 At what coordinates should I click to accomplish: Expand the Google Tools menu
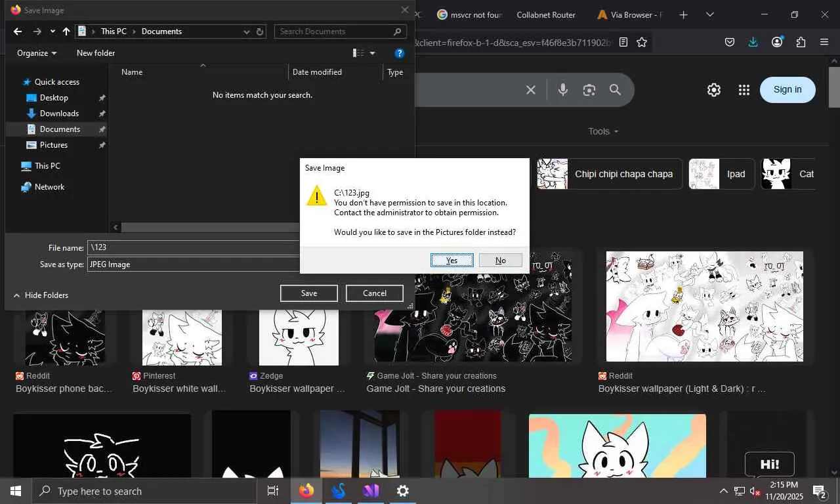[x=603, y=131]
